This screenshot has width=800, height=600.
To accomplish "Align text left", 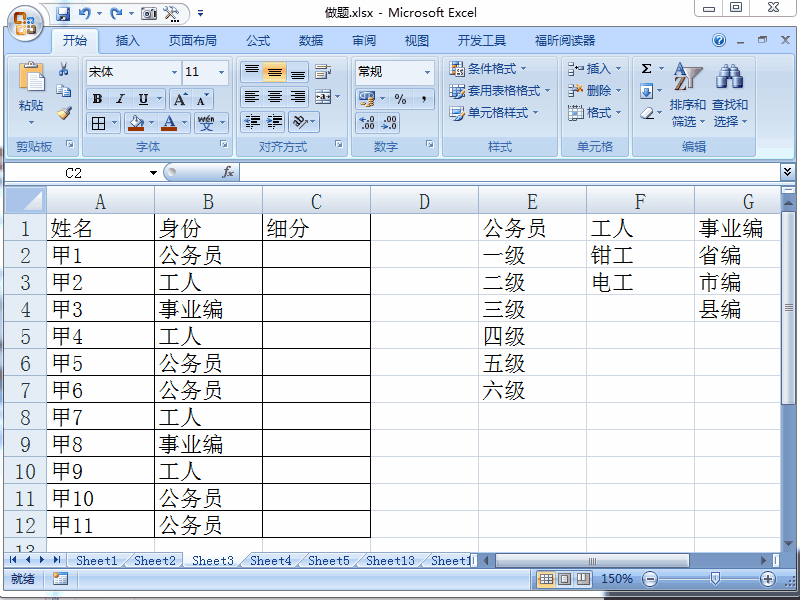I will tap(252, 96).
